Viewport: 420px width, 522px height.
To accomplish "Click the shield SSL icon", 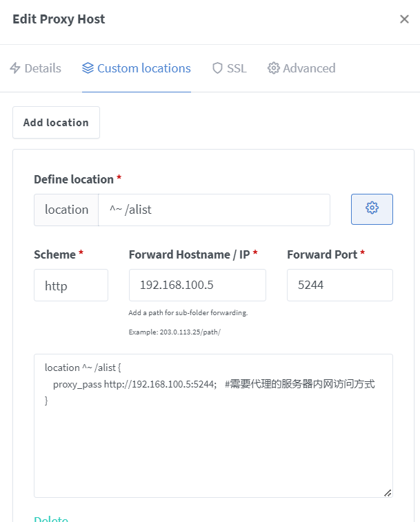I will 217,68.
